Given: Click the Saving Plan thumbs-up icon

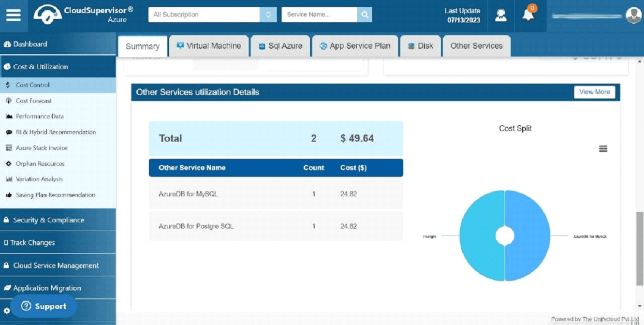Looking at the screenshot, I should coord(9,195).
